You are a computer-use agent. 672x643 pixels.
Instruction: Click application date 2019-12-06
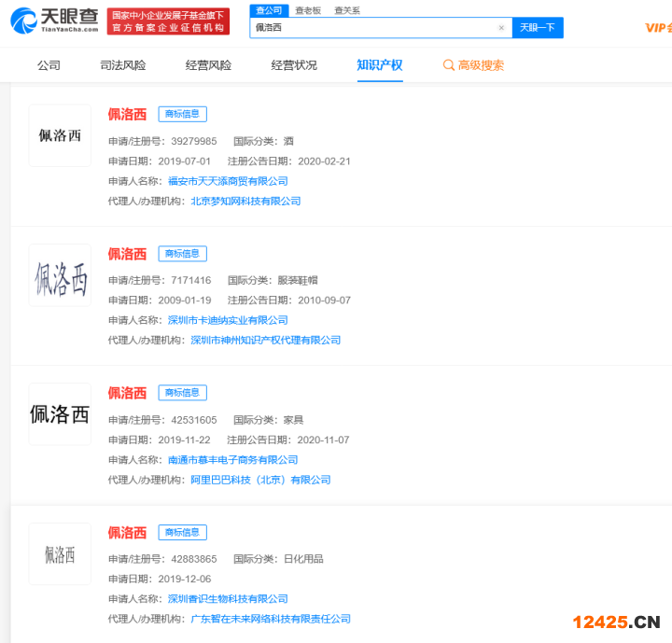click(185, 579)
